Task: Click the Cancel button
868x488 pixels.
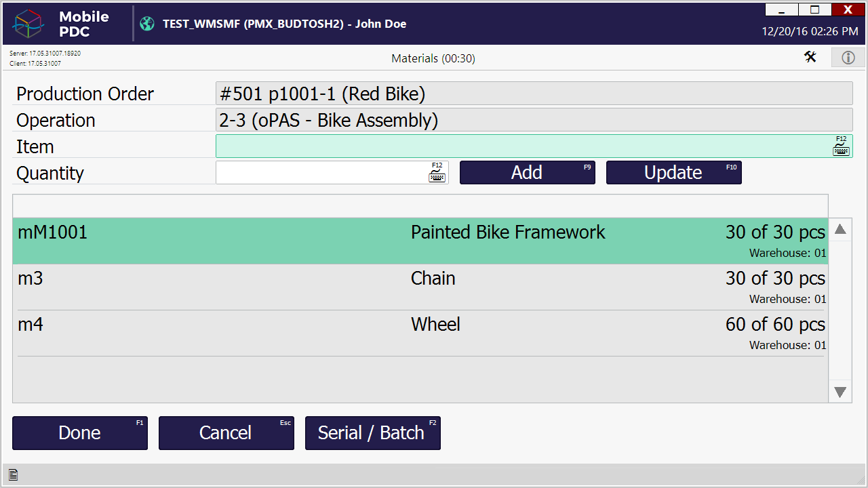Action: tap(226, 433)
